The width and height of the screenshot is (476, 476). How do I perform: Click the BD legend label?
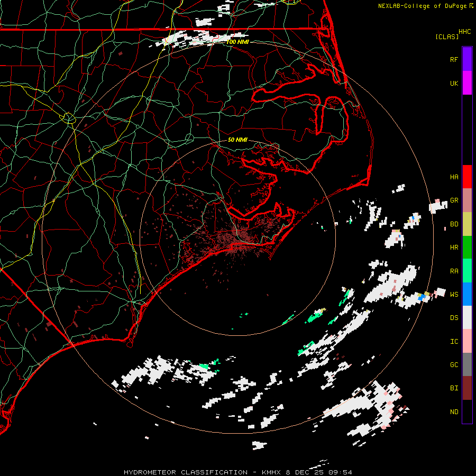(454, 224)
